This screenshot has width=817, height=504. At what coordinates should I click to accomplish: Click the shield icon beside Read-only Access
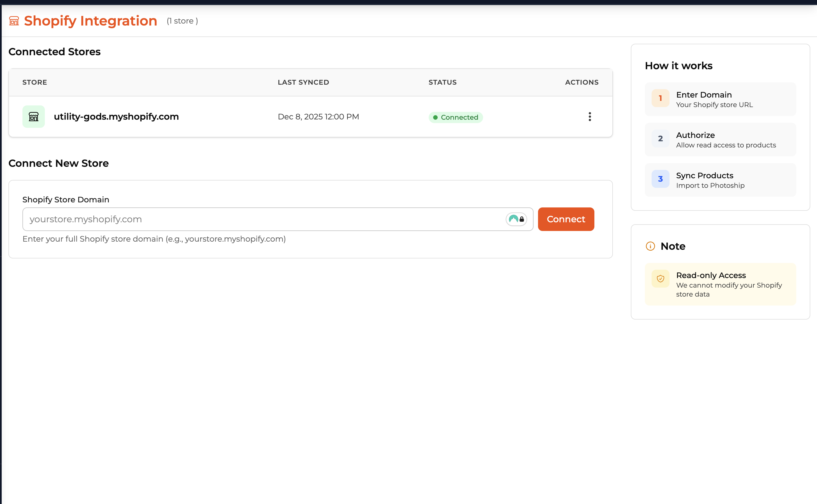point(660,279)
